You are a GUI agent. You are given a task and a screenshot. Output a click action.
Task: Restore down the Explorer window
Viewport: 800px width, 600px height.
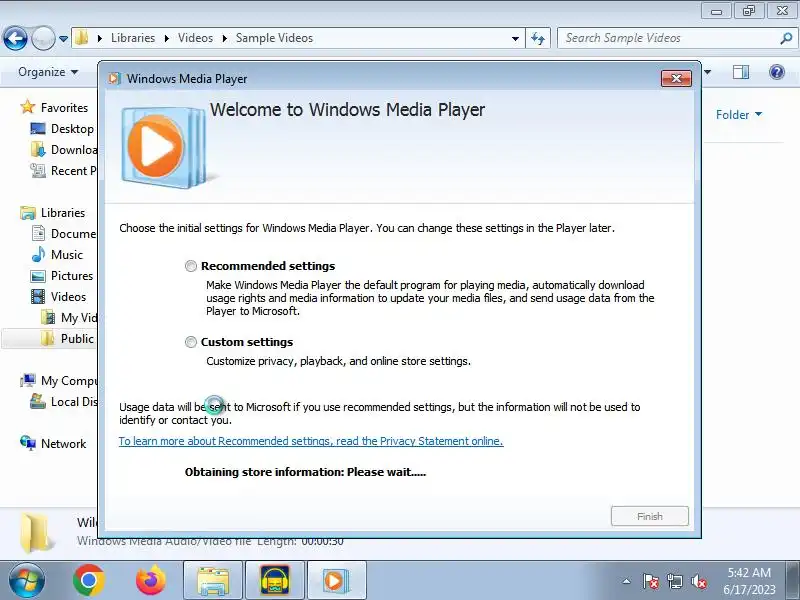coord(748,11)
